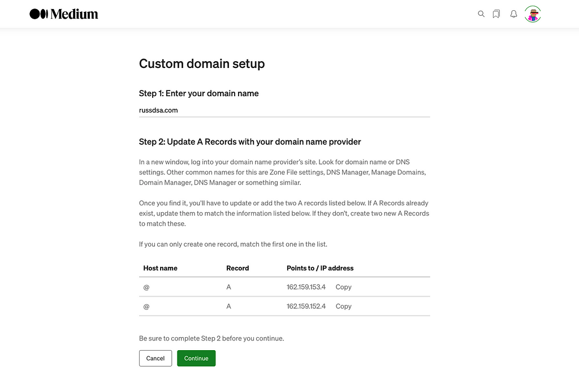The image size is (579, 392).
Task: Click the 'Be sure to complete Step 2' note
Action: pyautogui.click(x=211, y=338)
